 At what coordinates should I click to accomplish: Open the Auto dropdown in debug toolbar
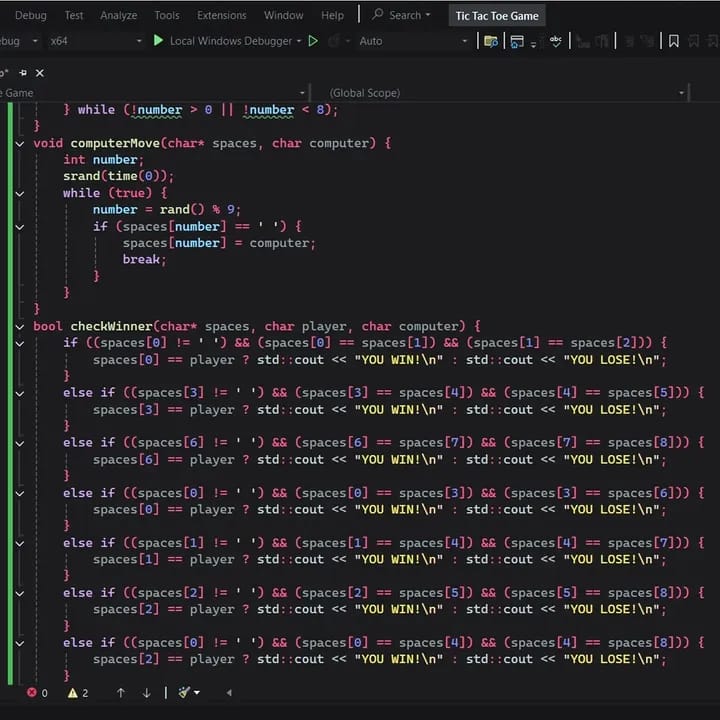pos(412,41)
